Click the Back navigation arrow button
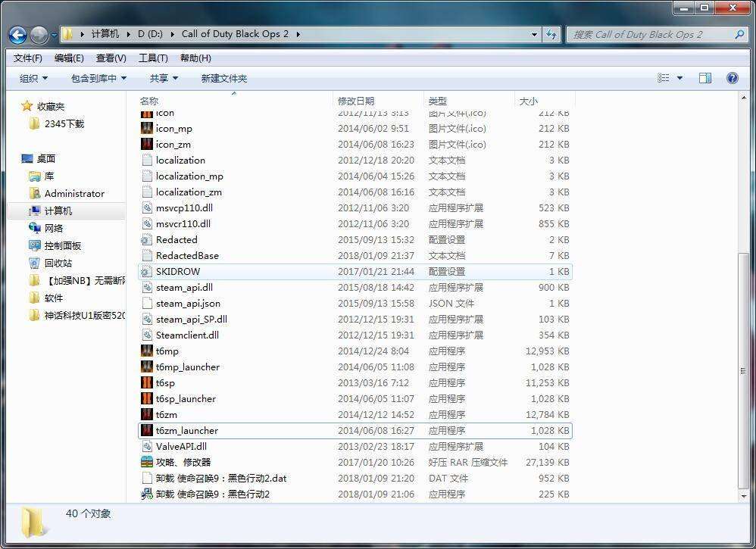 point(18,34)
